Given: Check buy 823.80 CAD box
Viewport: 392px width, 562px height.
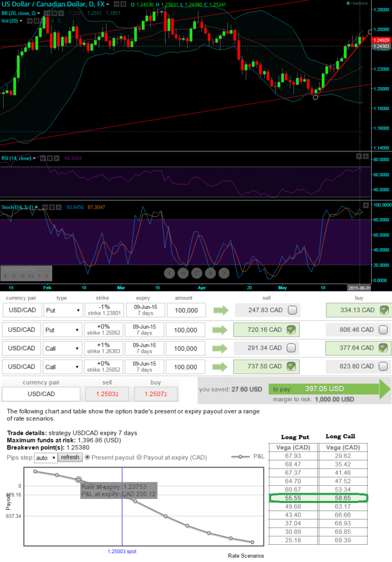Looking at the screenshot, I should [383, 366].
